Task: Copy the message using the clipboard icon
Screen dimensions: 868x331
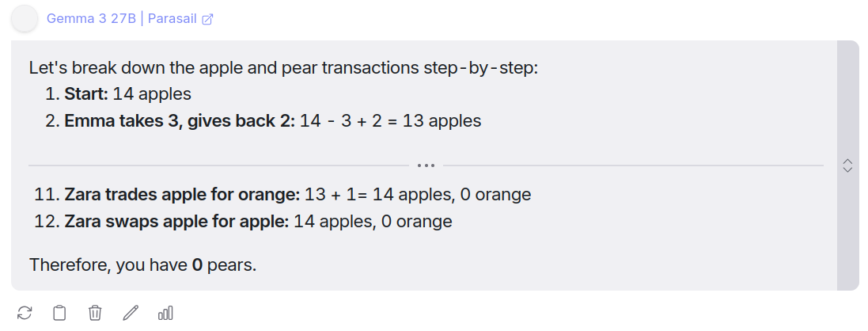Action: pos(59,313)
